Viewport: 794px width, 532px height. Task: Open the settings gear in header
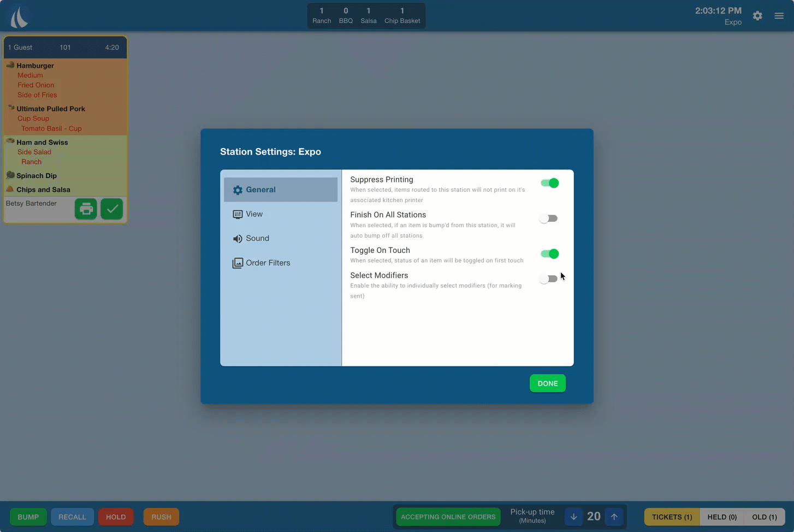757,16
